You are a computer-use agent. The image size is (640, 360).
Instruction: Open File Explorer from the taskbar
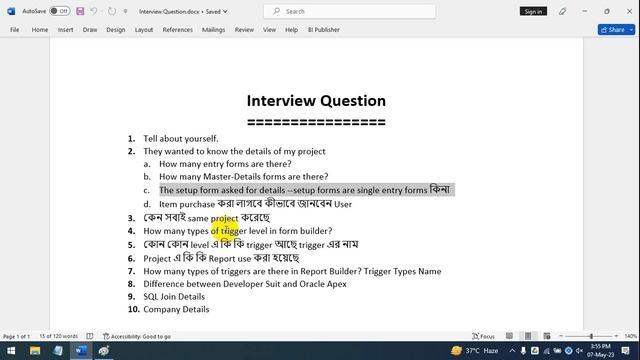pos(35,351)
